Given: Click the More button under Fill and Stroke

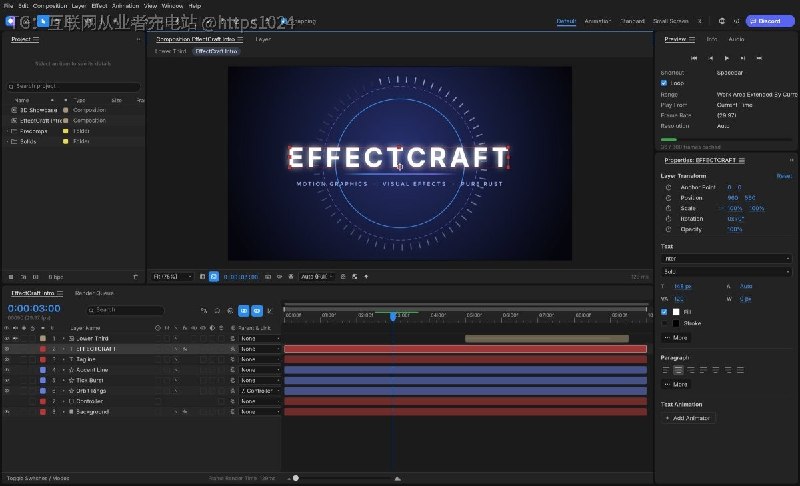Looking at the screenshot, I should 676,338.
